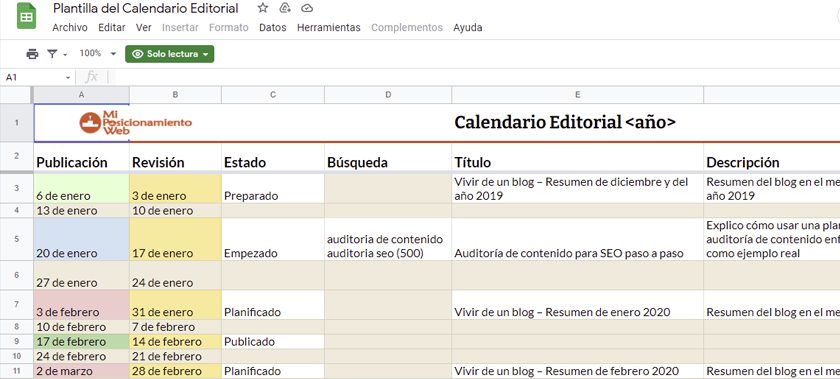Click the document title text
The height and width of the screenshot is (379, 840).
[146, 8]
